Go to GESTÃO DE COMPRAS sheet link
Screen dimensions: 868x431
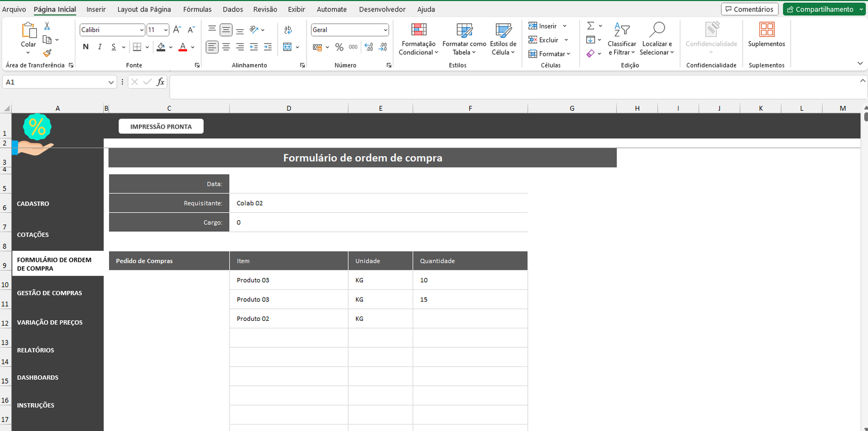point(49,293)
